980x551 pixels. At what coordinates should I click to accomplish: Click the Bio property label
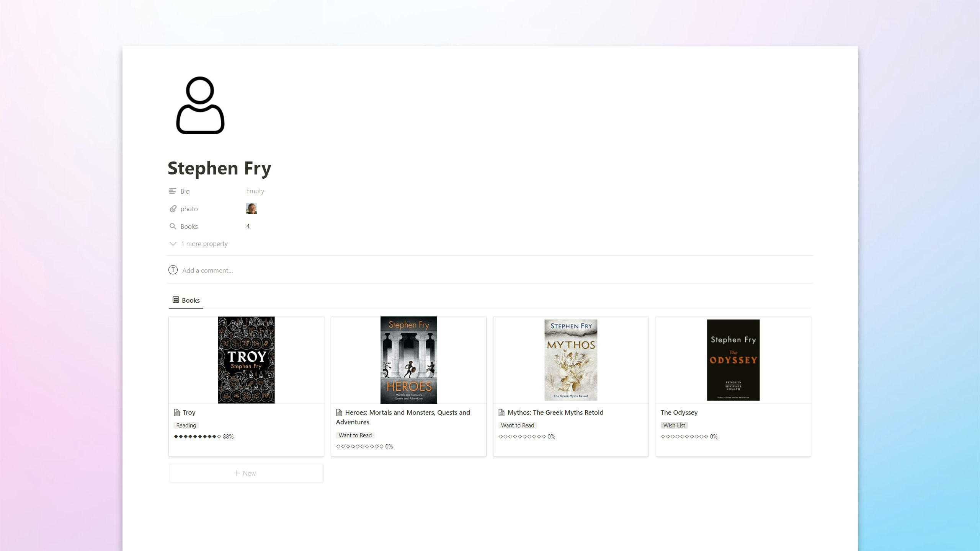[x=185, y=191]
